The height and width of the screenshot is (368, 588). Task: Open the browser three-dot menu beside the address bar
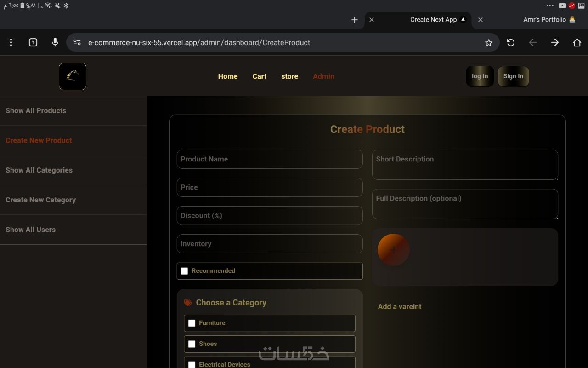(x=11, y=42)
